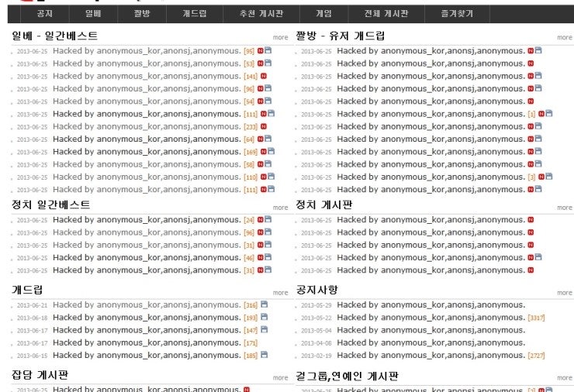Click the image icon on the [64] post
The height and width of the screenshot is (392, 574).
click(x=268, y=139)
